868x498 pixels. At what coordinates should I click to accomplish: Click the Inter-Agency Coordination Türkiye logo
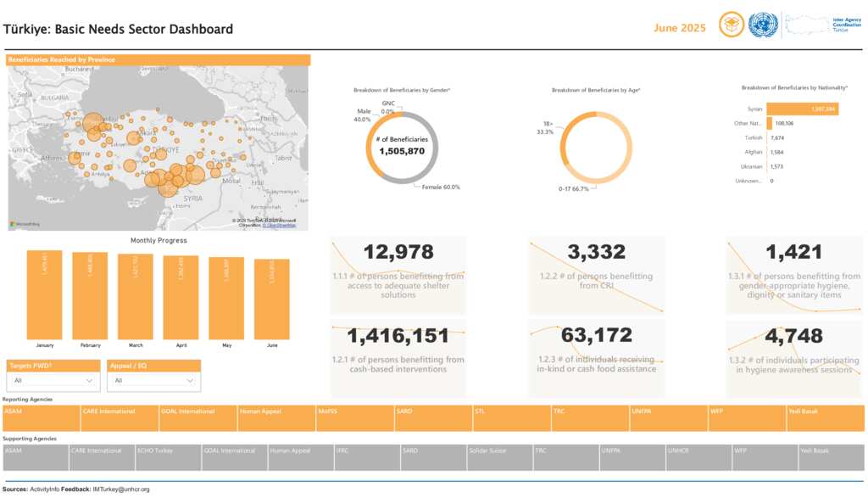(823, 25)
